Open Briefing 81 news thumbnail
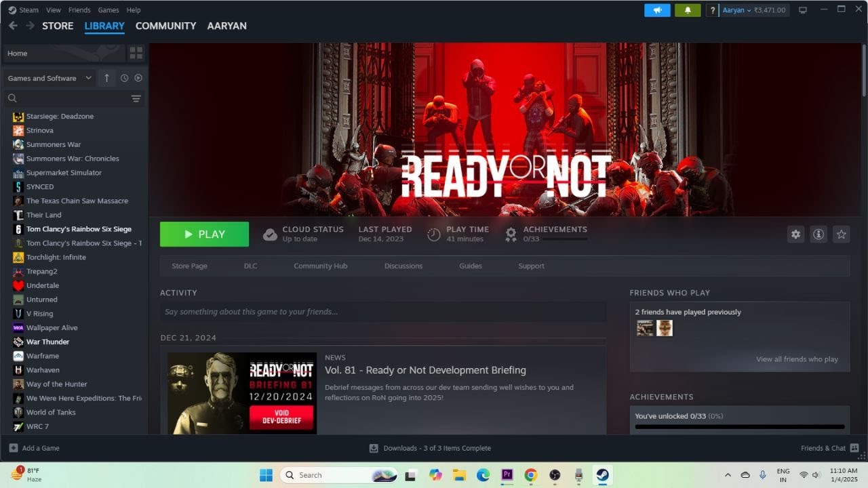868x488 pixels. point(242,393)
